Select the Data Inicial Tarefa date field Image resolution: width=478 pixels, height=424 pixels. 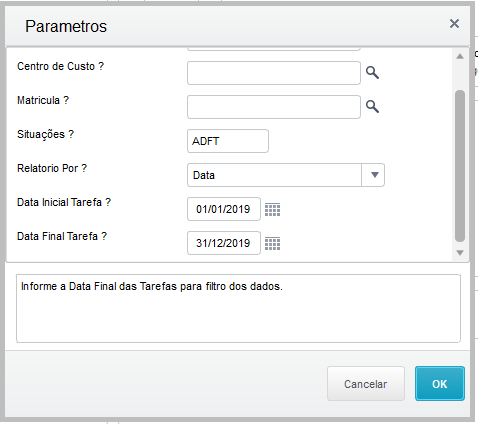pyautogui.click(x=224, y=209)
